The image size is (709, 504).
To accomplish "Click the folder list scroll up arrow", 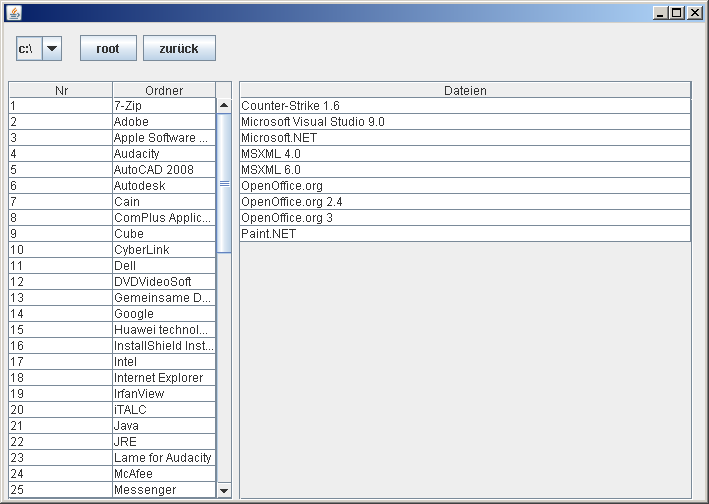I will click(224, 106).
